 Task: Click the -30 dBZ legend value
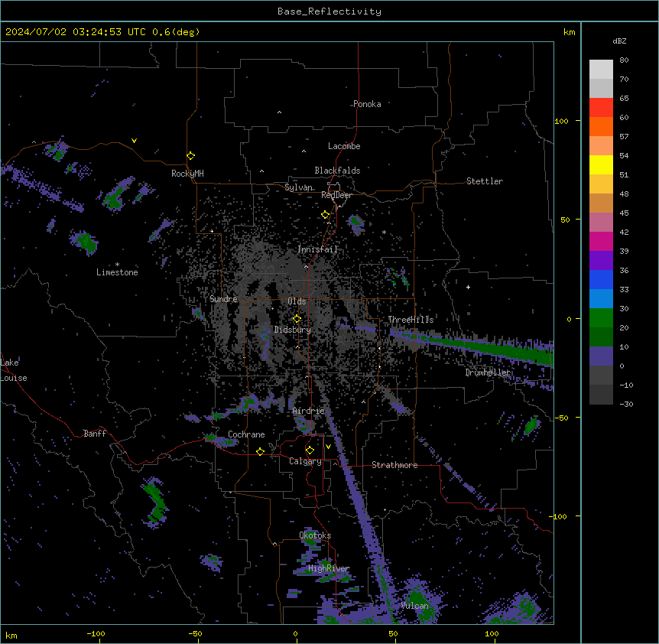point(626,404)
